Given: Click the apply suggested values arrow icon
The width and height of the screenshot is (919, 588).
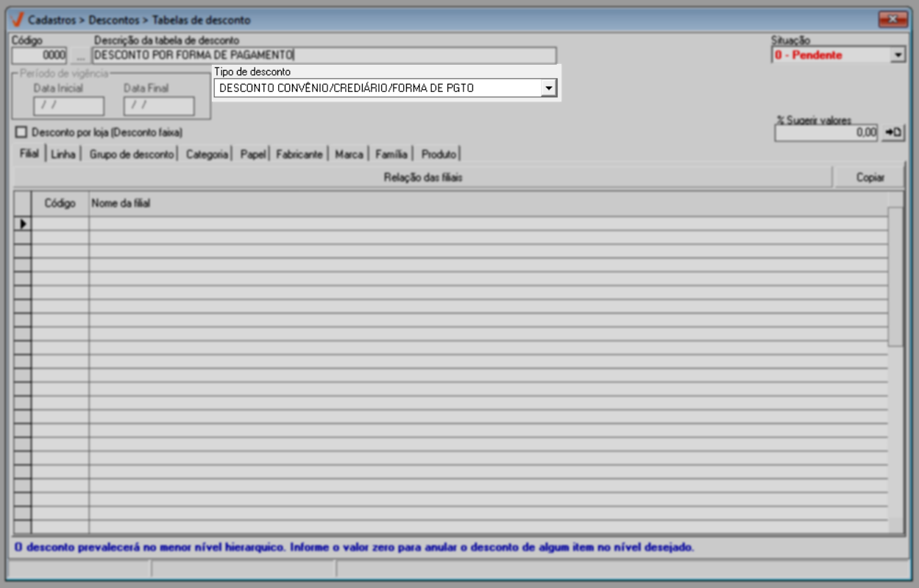Looking at the screenshot, I should point(893,132).
